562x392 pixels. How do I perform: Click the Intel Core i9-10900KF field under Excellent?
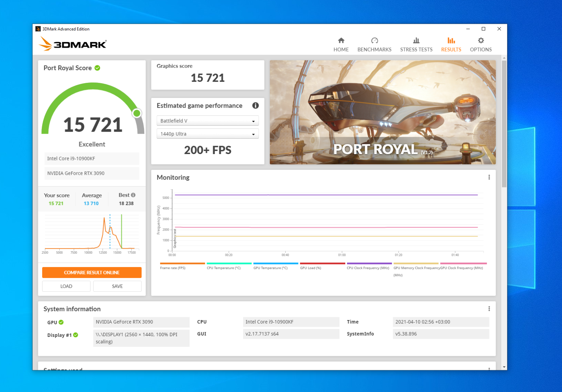point(92,159)
